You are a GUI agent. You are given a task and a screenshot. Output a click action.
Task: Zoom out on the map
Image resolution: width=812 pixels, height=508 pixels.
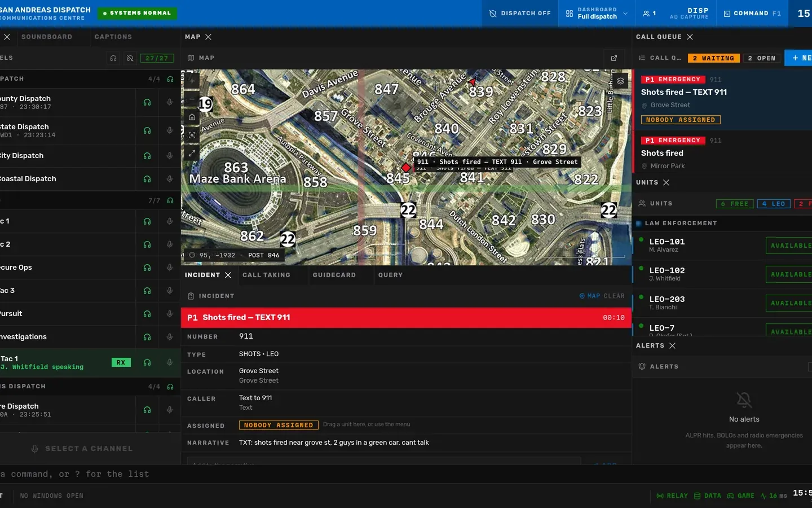tap(192, 99)
